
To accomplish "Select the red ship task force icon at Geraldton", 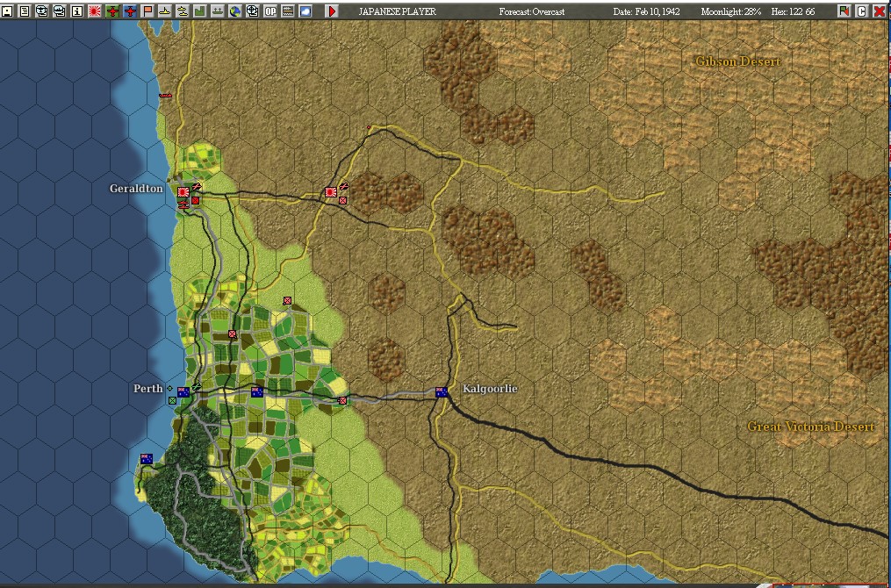I will coord(183,204).
